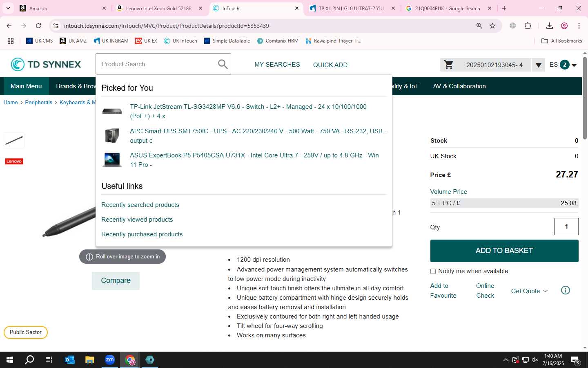The height and width of the screenshot is (368, 588).
Task: Switch to Lenovo Intel Xeon Gold tab
Action: (x=159, y=8)
